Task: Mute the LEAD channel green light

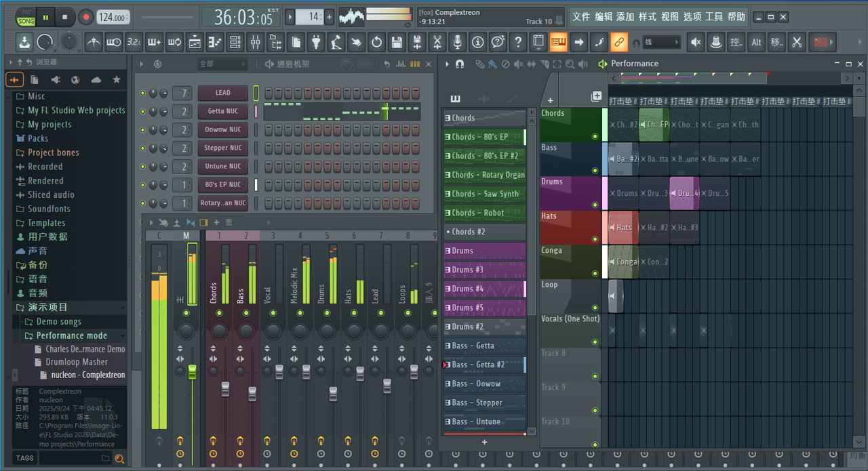Action: (142, 93)
